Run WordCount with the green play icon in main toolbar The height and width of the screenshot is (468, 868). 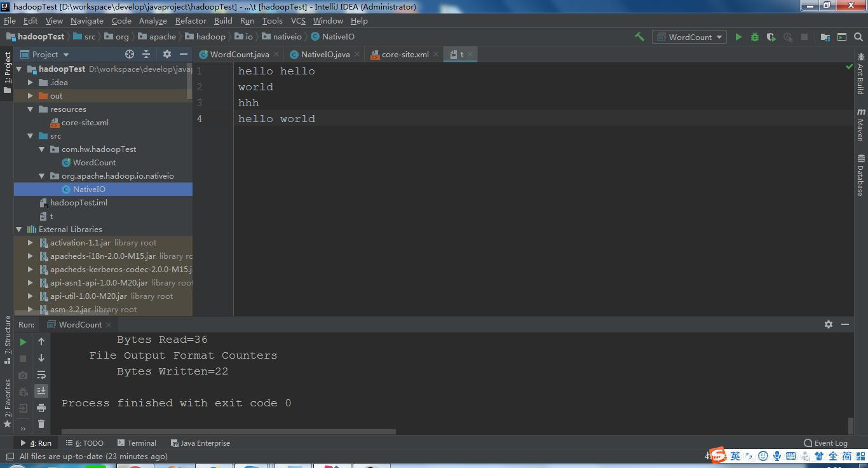click(x=738, y=37)
